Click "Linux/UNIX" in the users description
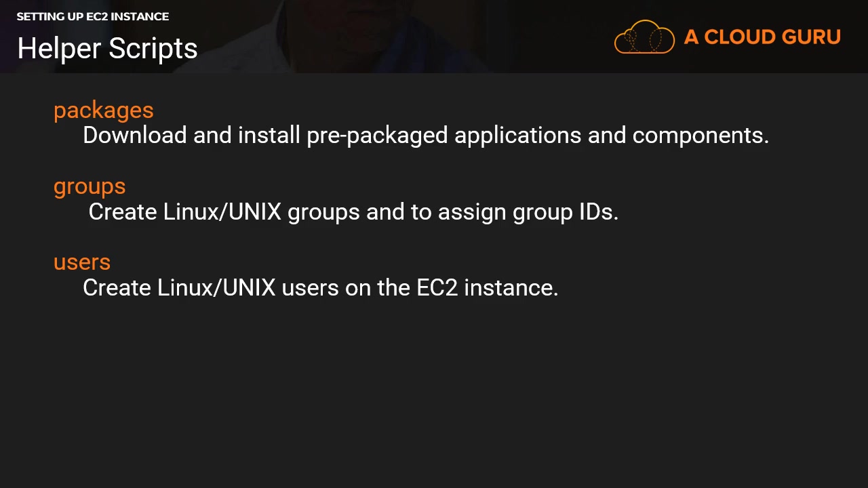Screen dimensions: 868x488 [216, 288]
